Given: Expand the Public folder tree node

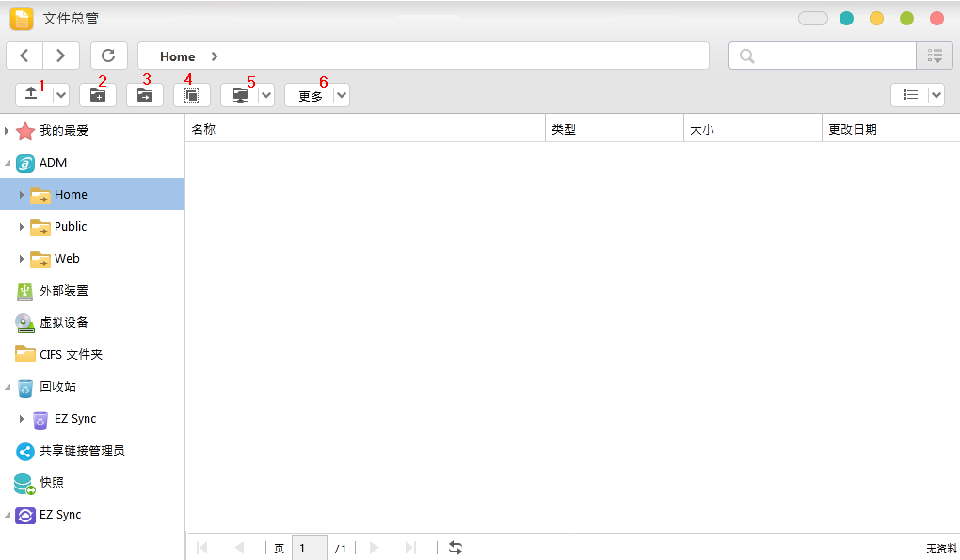Looking at the screenshot, I should coord(22,227).
